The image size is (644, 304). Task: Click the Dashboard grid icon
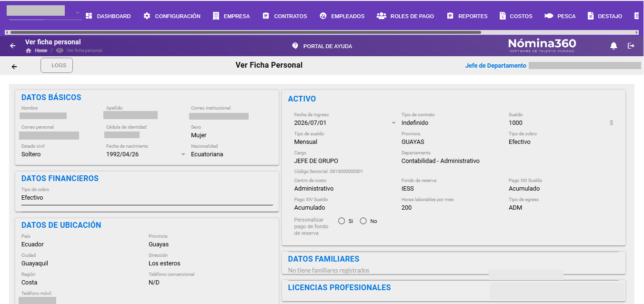pyautogui.click(x=89, y=16)
